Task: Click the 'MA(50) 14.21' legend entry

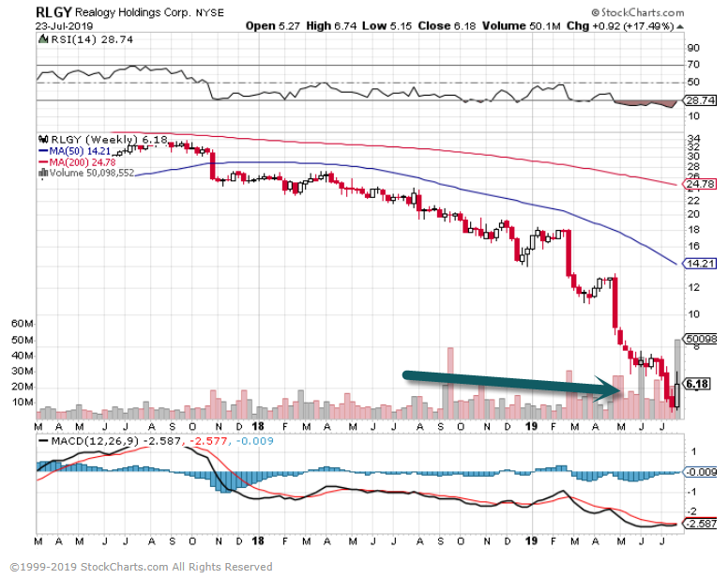Action: tap(75, 151)
